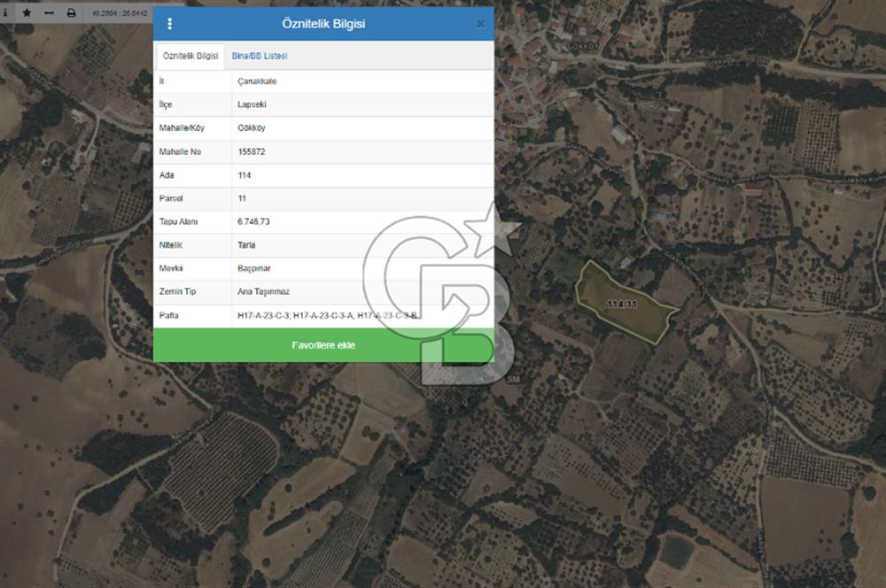Click the Çanakkale value in the İl row
The width and height of the screenshot is (886, 588).
(257, 81)
